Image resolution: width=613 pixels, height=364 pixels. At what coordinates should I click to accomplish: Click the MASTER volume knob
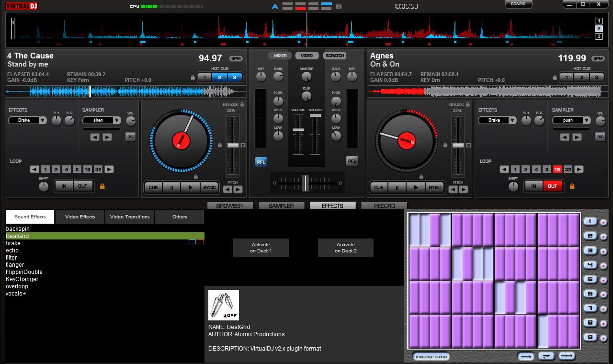(306, 77)
